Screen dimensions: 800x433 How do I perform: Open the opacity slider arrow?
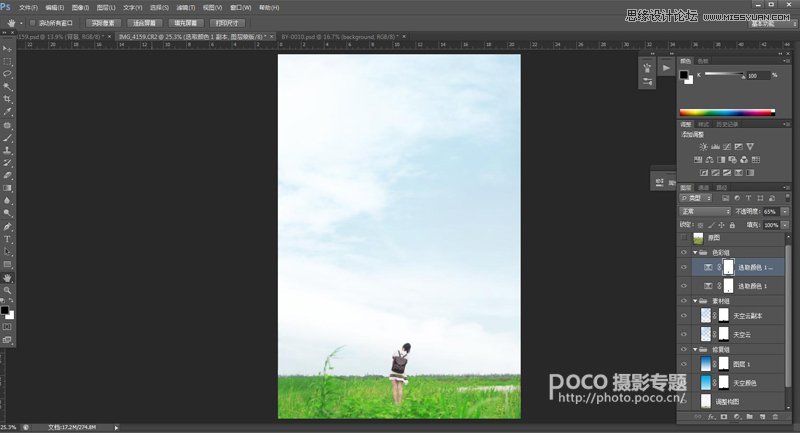(x=785, y=211)
